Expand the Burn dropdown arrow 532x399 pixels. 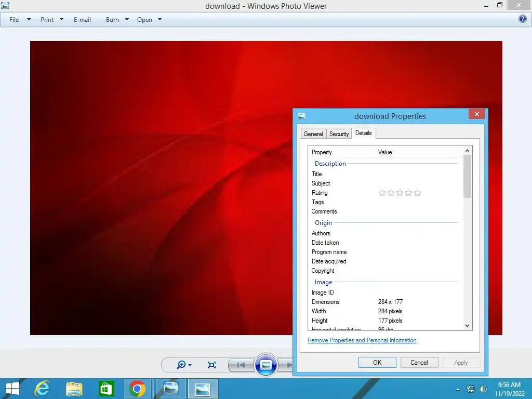click(x=127, y=19)
